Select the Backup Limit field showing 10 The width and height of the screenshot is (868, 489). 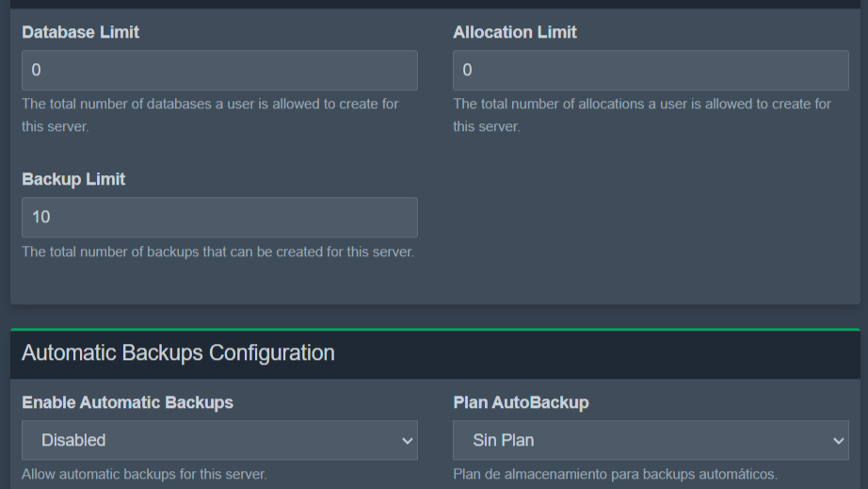point(219,218)
